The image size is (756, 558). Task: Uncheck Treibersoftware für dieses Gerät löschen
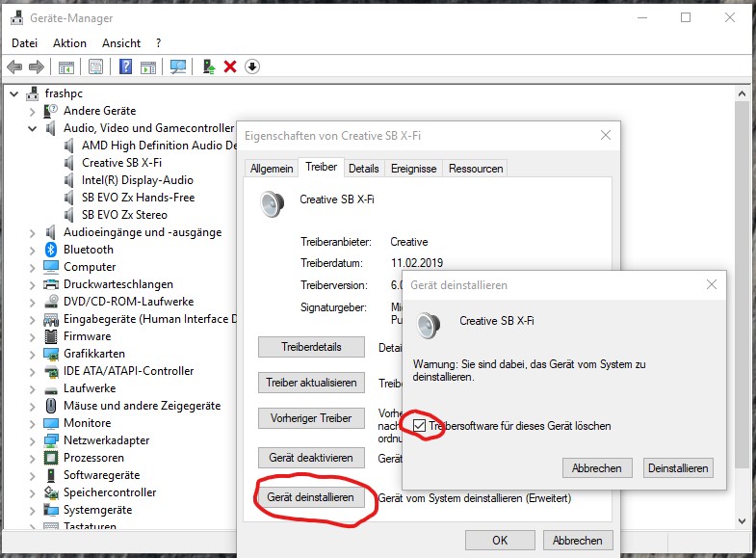pyautogui.click(x=420, y=426)
